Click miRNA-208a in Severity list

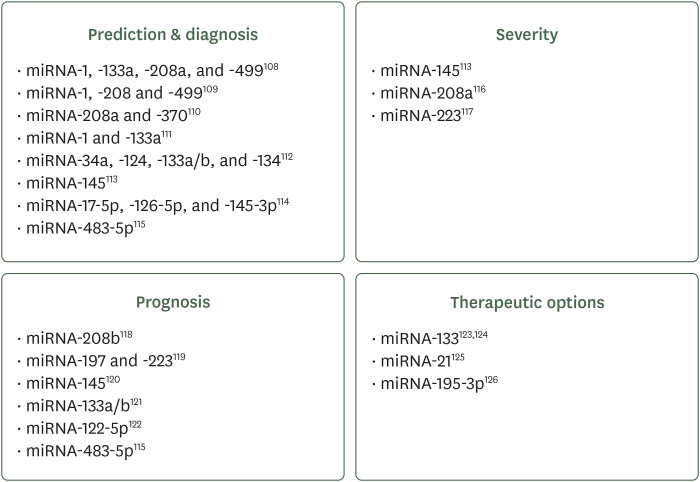click(x=419, y=93)
